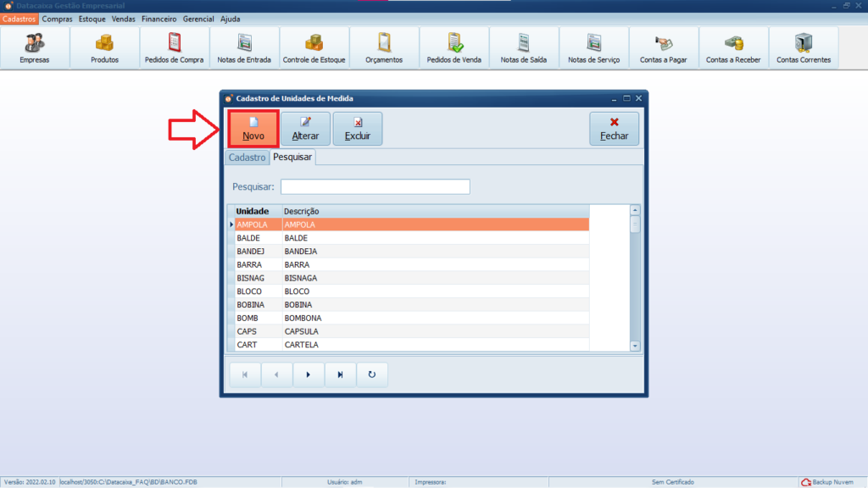
Task: Refresh the records list
Action: 371,374
